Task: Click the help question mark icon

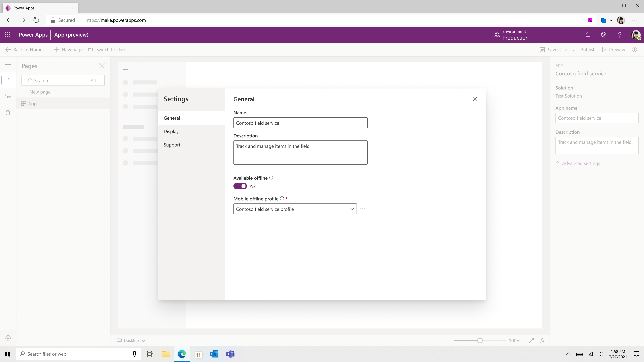Action: coord(620,35)
